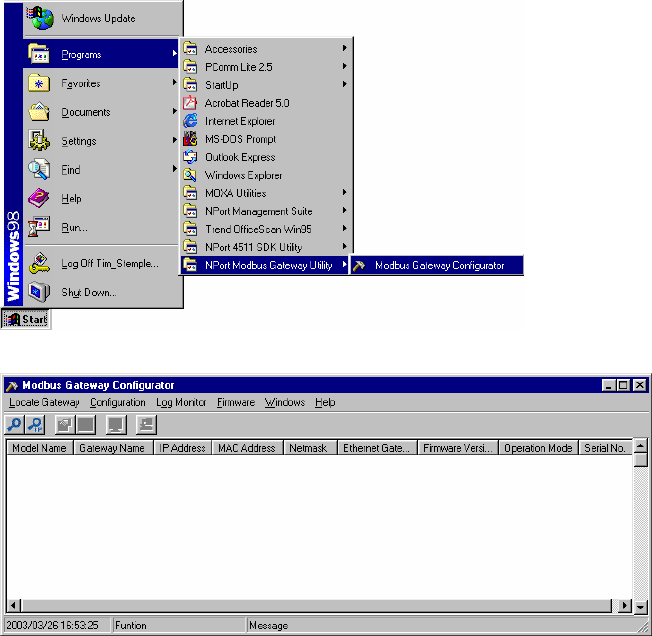
Task: Click the MS-DOS Prompt icon
Action: (x=190, y=138)
